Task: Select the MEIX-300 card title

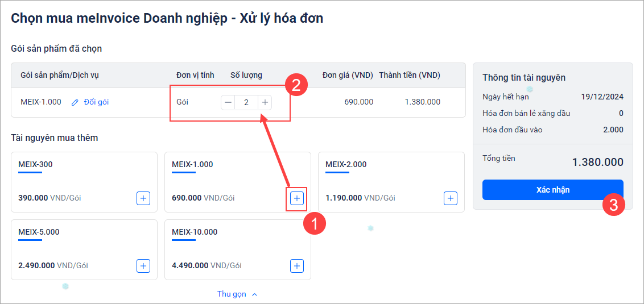Action: [35, 165]
